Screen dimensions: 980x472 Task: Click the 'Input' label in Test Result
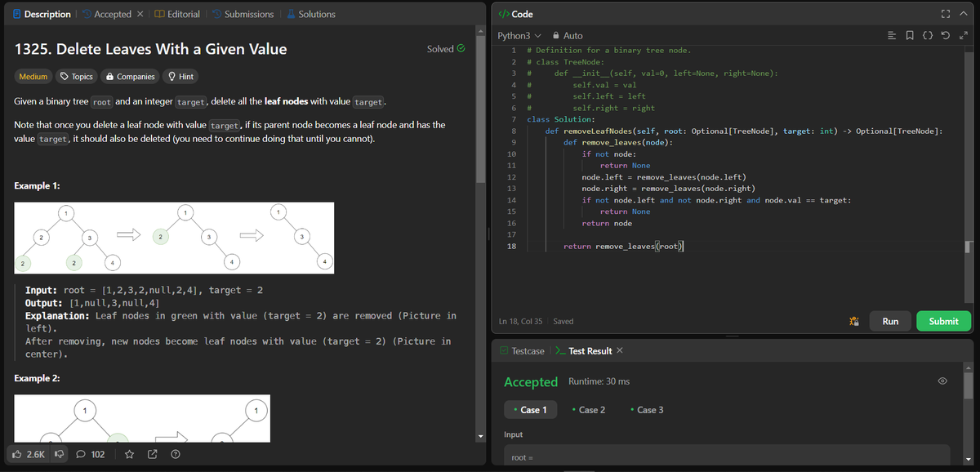coord(514,434)
